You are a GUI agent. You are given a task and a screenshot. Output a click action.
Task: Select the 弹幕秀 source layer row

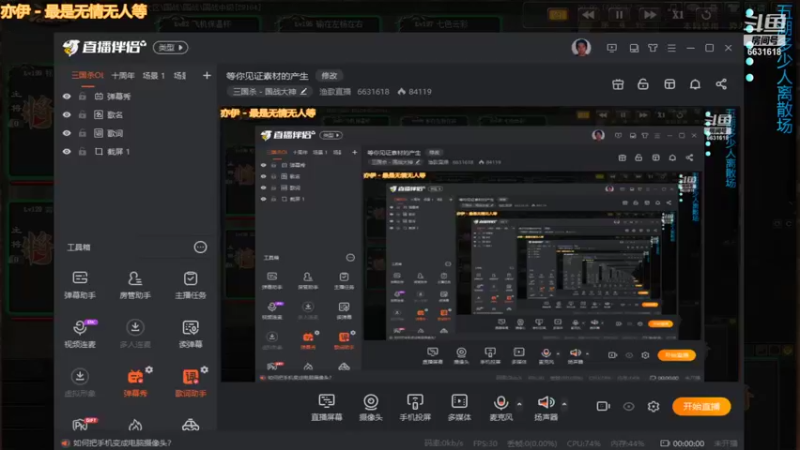tap(135, 96)
